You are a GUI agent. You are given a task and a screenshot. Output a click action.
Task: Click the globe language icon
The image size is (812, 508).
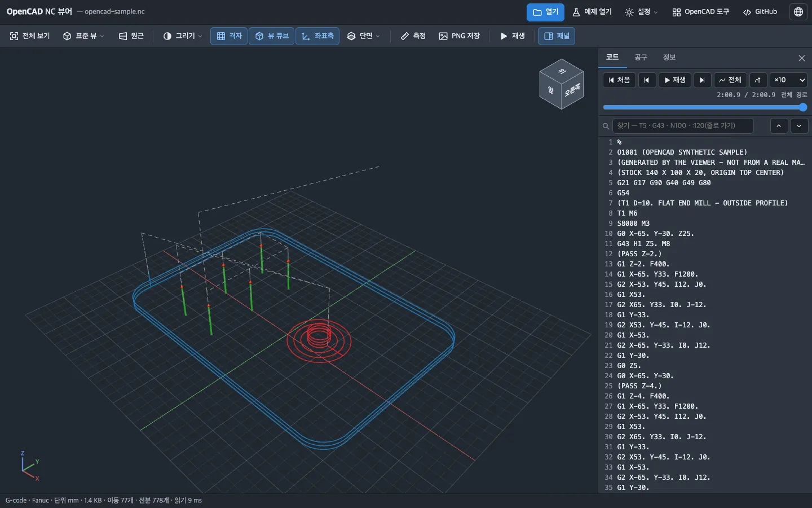point(798,12)
